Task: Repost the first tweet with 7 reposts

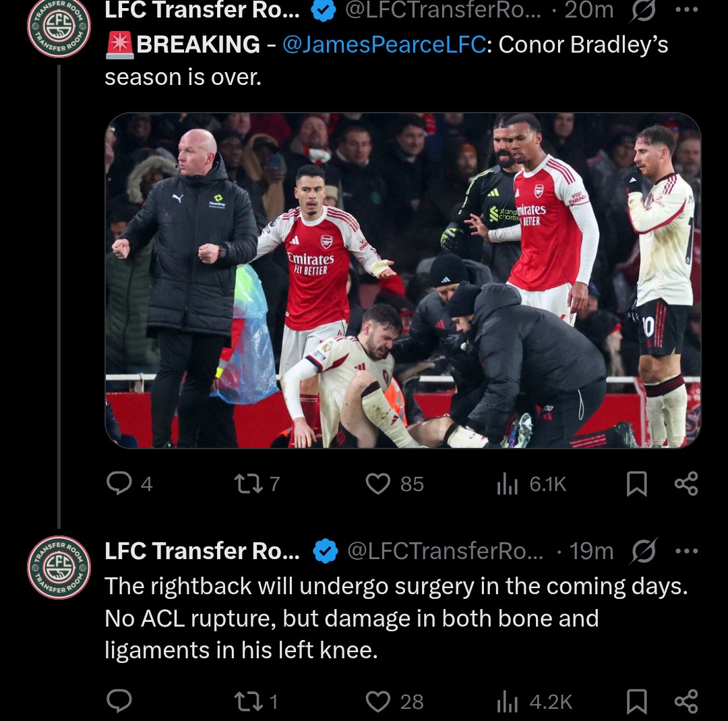Action: click(243, 484)
